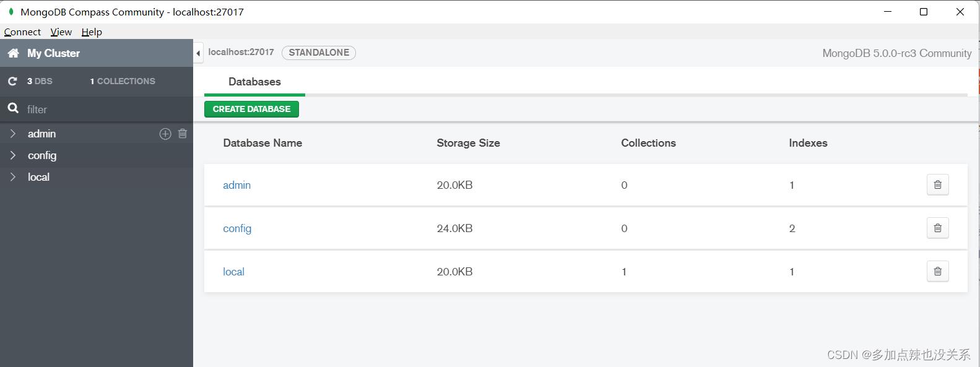Click trash icon in the admin table row
This screenshot has width=980, height=367.
937,185
